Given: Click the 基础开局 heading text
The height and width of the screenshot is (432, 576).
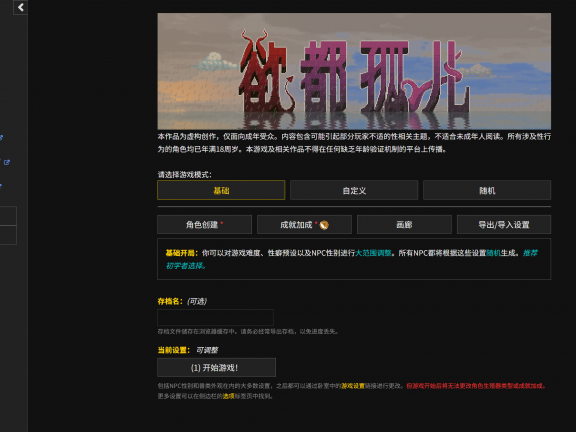Looking at the screenshot, I should (181, 253).
